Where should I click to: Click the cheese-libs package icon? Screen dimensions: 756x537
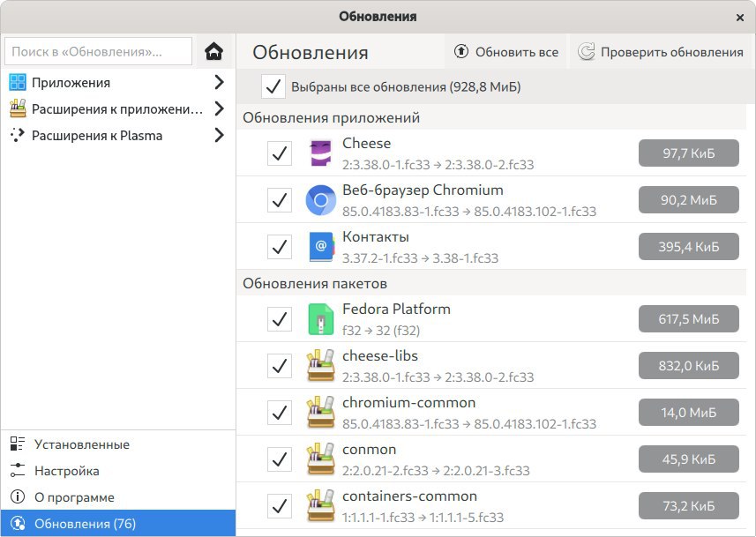tap(320, 366)
